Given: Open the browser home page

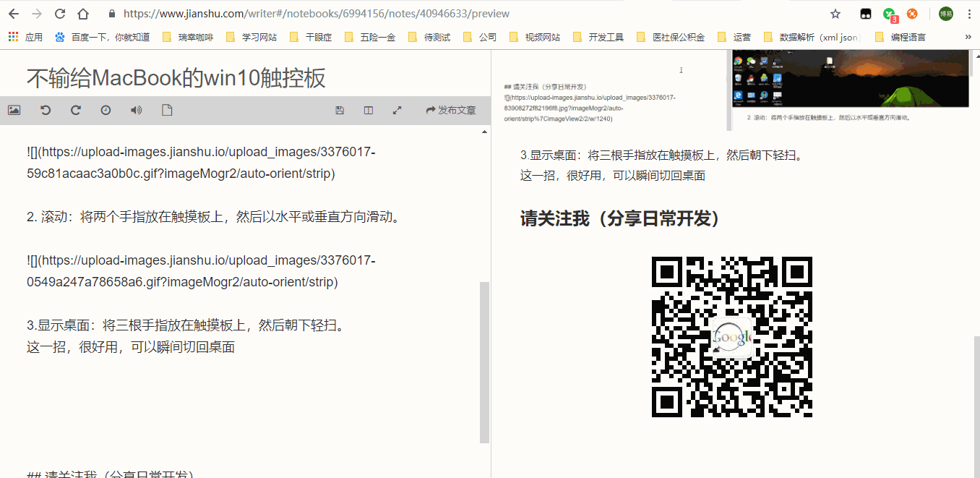Looking at the screenshot, I should [83, 14].
